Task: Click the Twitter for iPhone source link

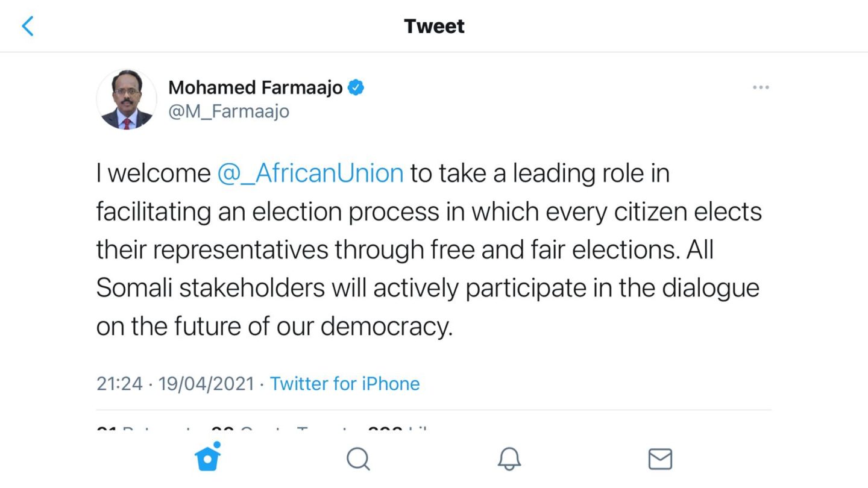Action: (x=344, y=384)
